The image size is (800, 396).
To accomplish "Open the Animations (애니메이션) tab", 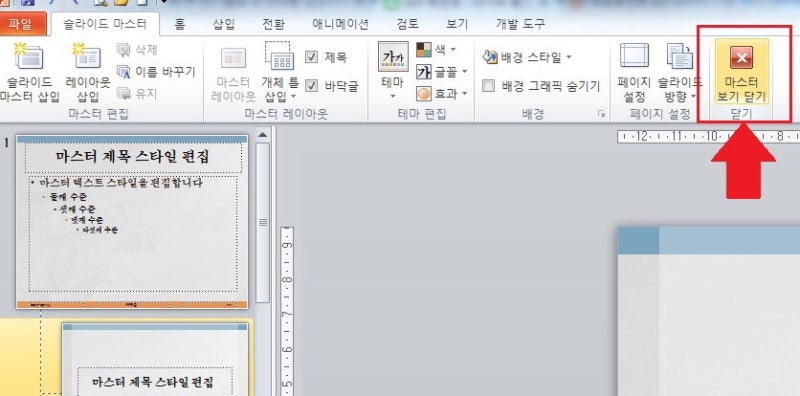I will pos(340,23).
